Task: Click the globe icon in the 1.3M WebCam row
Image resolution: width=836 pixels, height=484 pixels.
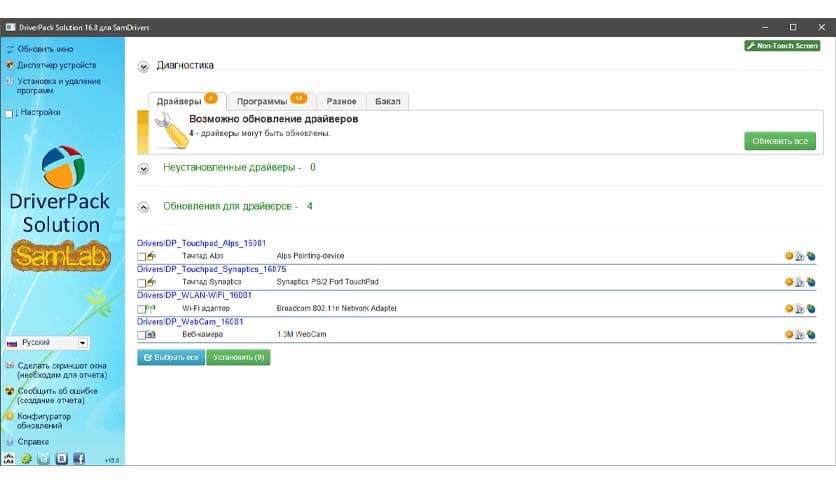Action: pos(811,334)
